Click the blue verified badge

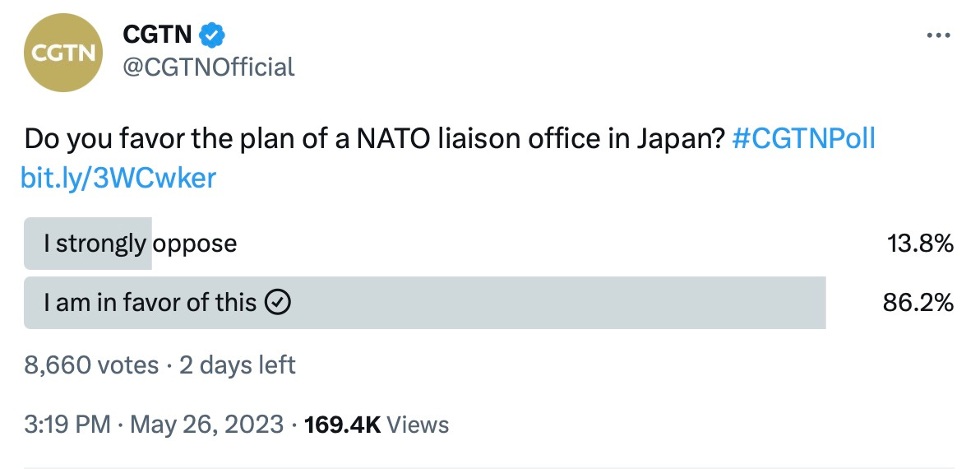click(212, 35)
